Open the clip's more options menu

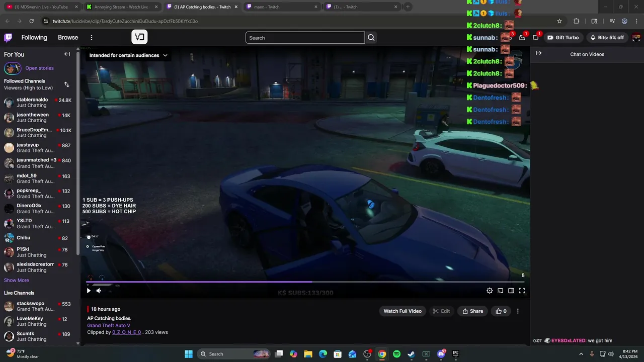(518, 311)
